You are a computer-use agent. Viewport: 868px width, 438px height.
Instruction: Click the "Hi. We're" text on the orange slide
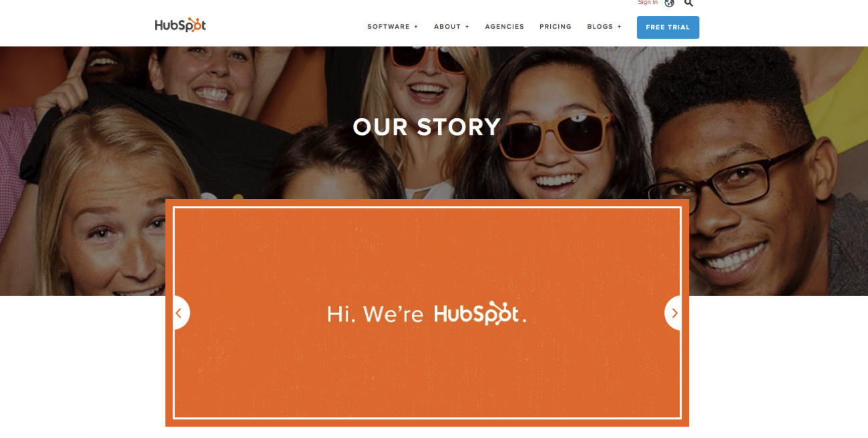(375, 314)
